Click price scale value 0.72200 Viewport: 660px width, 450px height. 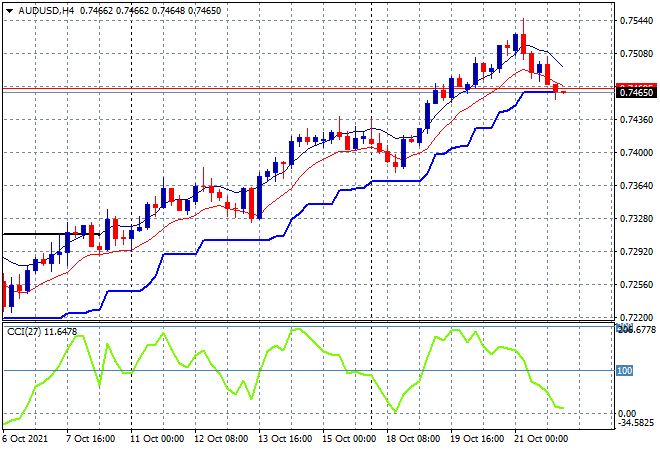(636, 317)
